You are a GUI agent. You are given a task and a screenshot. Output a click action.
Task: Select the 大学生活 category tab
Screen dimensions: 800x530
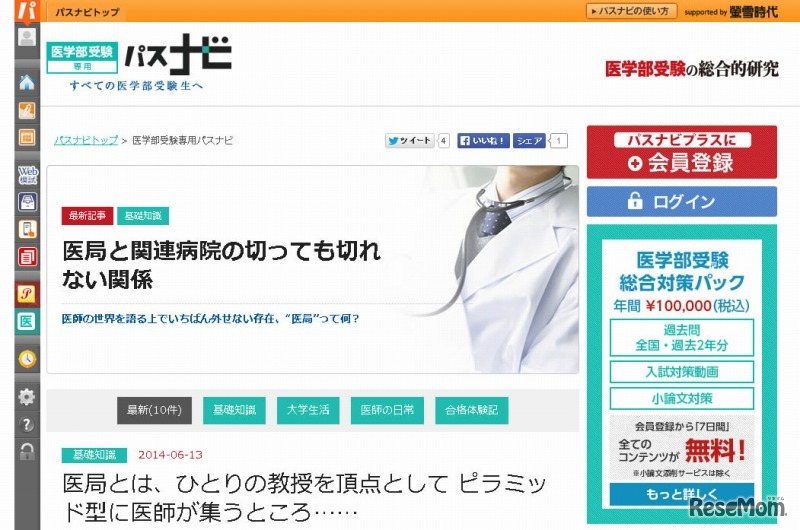(x=308, y=410)
